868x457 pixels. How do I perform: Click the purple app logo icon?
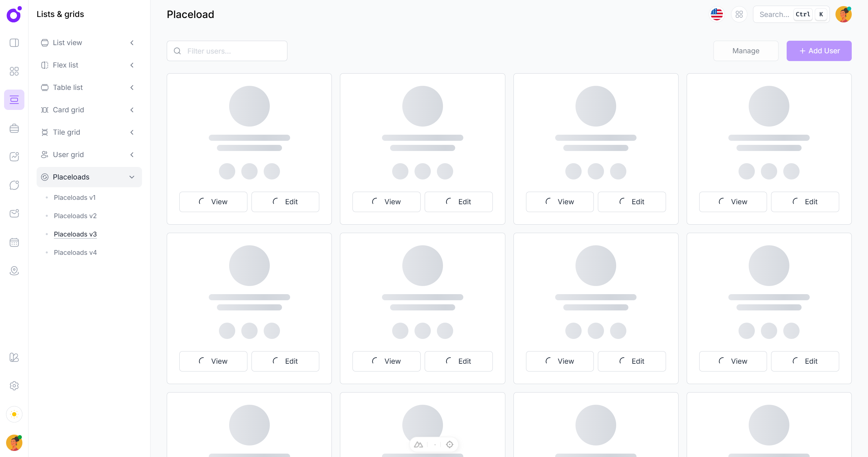(x=14, y=15)
